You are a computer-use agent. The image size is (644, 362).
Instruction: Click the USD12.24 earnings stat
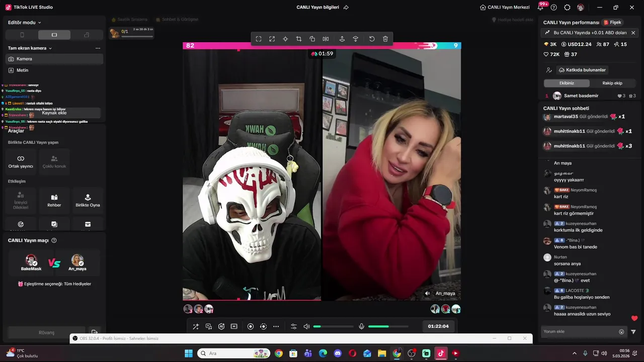point(576,44)
